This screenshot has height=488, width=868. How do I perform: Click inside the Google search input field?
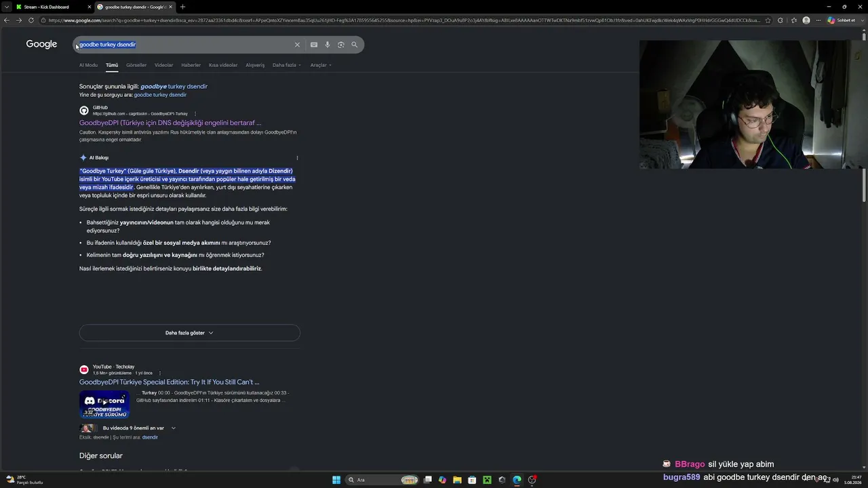[183, 45]
